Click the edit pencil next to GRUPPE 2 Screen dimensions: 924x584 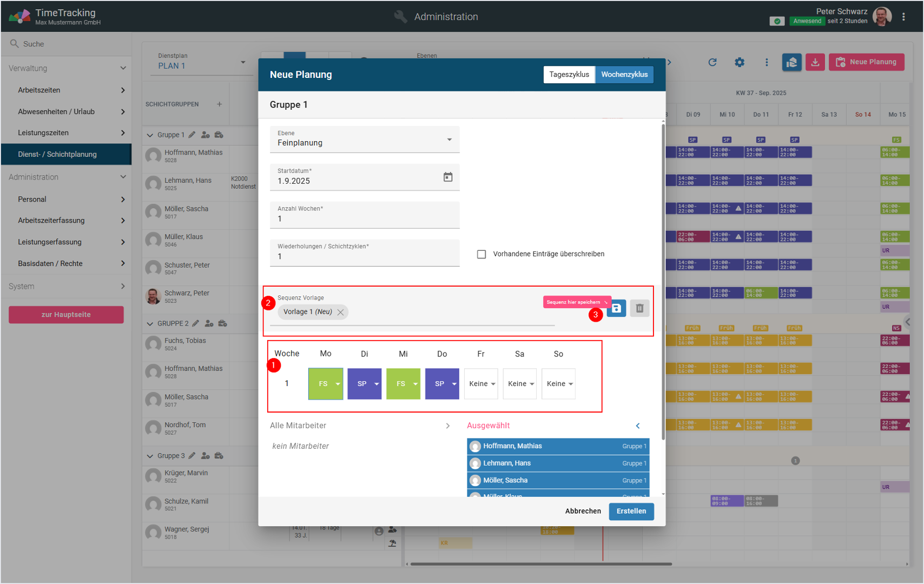pos(196,323)
